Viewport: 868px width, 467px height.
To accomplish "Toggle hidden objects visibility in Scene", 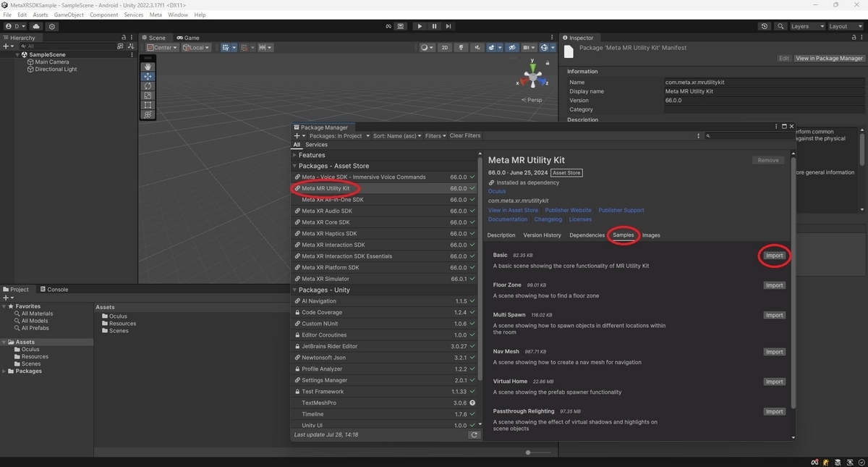I will (512, 48).
